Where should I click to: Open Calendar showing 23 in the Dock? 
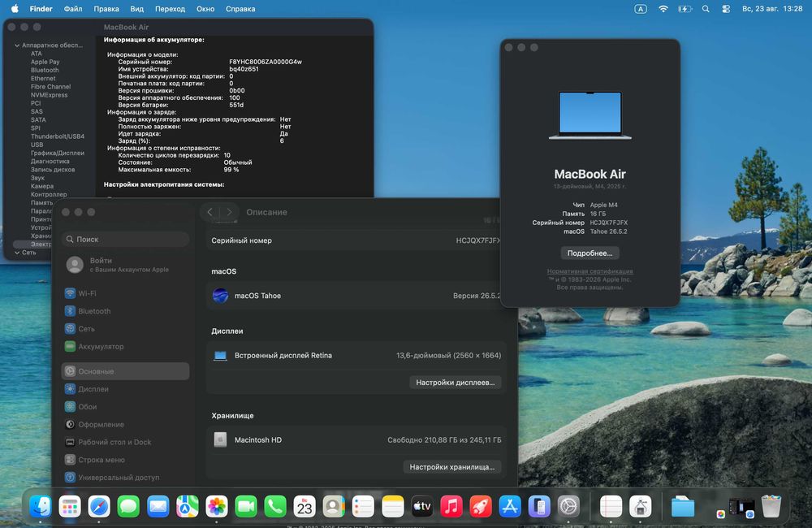click(x=304, y=506)
